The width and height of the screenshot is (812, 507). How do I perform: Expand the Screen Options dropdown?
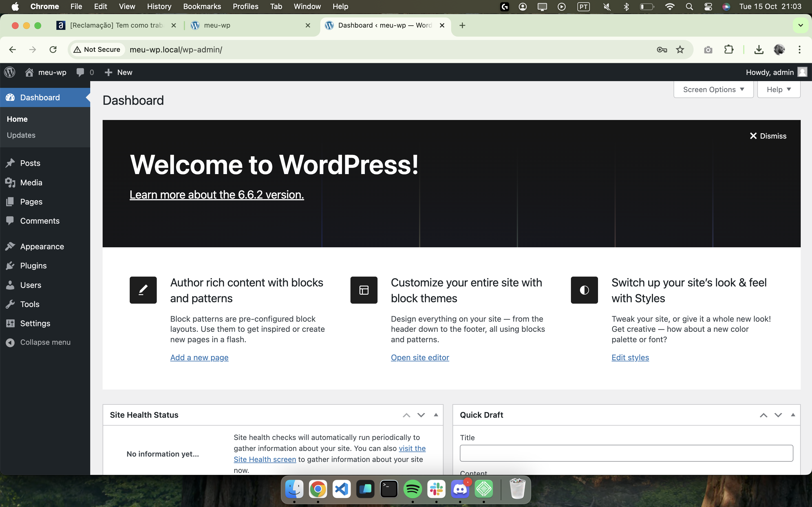click(x=713, y=90)
